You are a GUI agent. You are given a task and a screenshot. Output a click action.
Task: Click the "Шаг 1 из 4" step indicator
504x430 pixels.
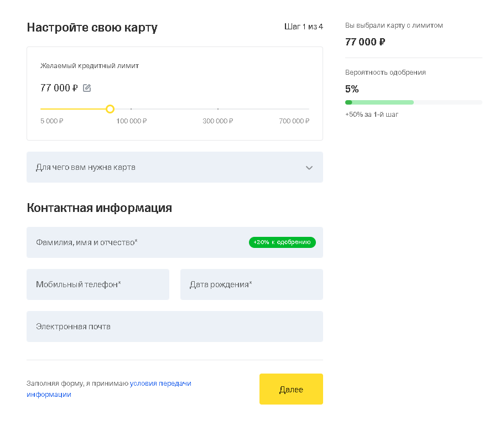[x=304, y=27]
